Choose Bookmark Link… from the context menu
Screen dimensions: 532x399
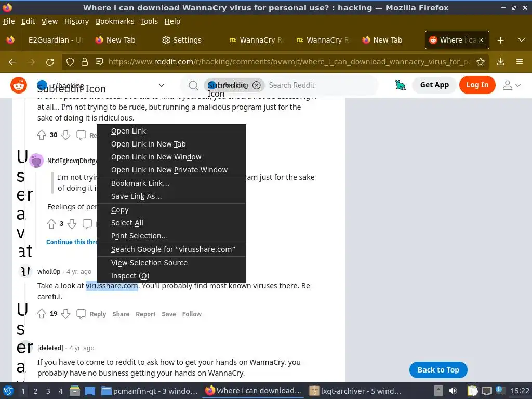point(171,183)
